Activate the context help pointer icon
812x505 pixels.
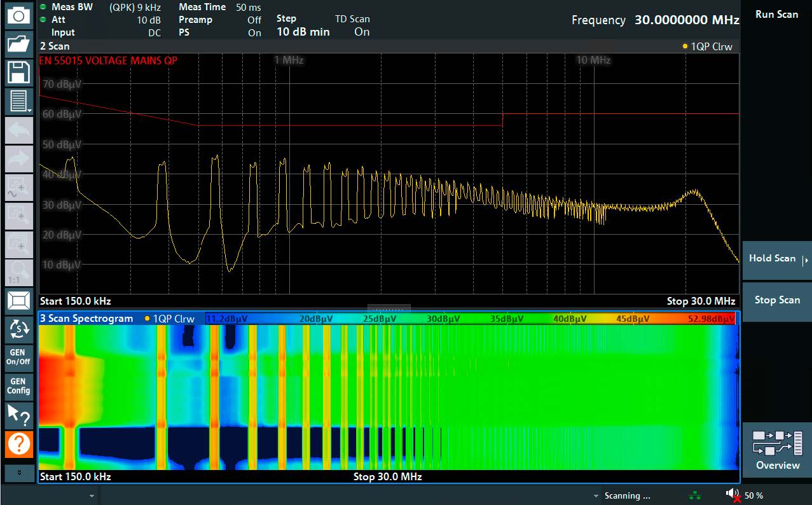click(19, 415)
